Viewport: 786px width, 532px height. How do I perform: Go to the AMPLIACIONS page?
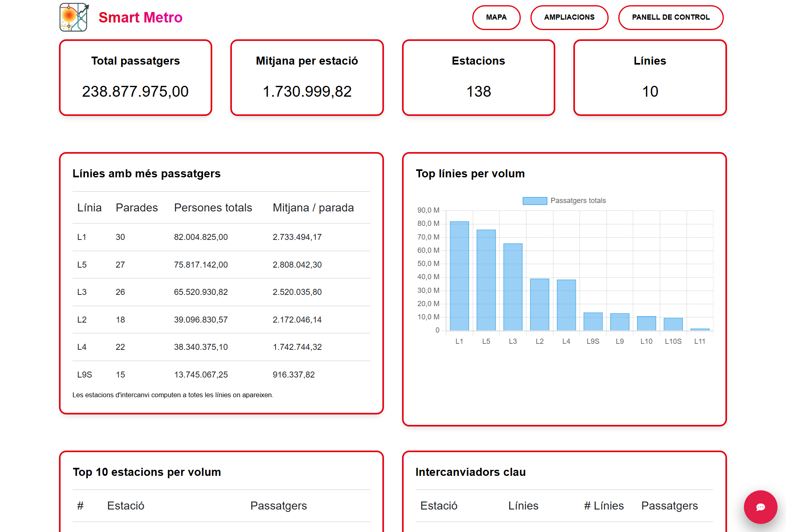(569, 17)
